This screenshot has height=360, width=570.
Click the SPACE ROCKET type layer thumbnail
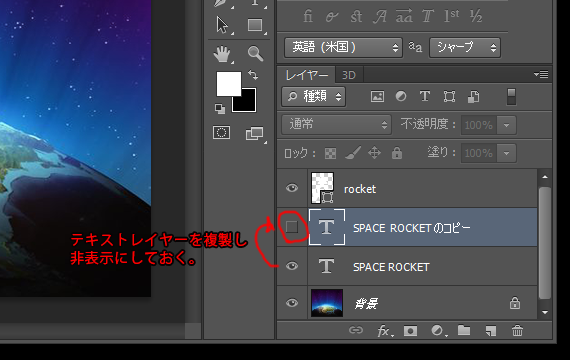(326, 266)
